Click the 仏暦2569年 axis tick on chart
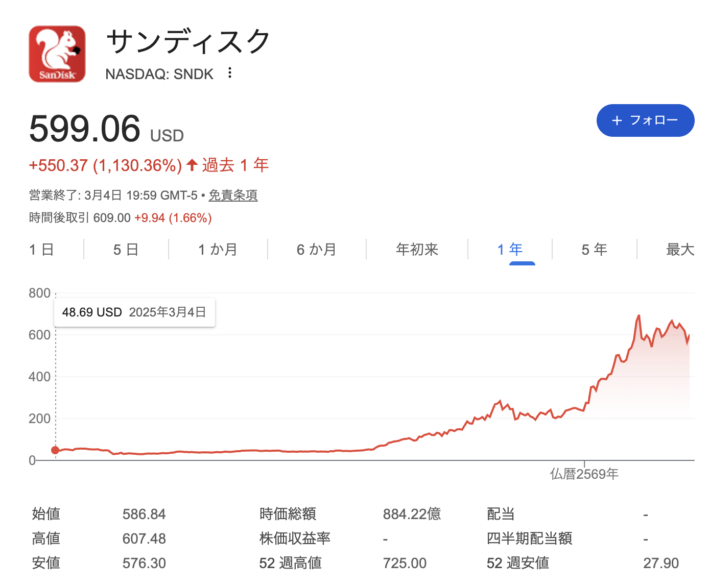 (x=584, y=474)
